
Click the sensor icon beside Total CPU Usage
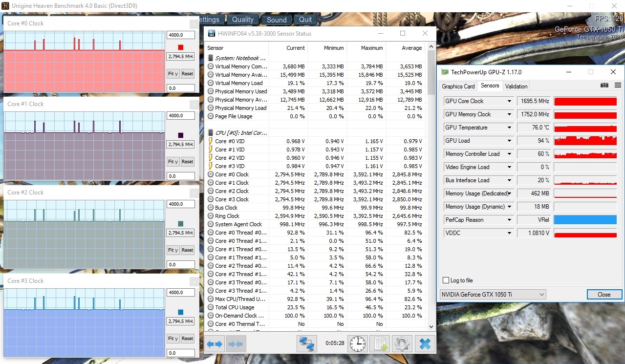[x=211, y=307]
